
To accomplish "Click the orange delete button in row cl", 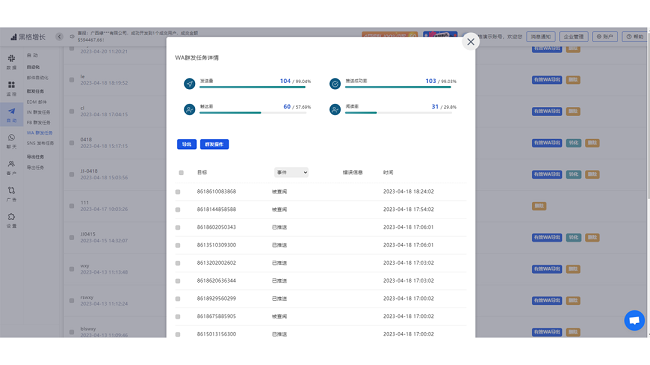I will tap(573, 111).
